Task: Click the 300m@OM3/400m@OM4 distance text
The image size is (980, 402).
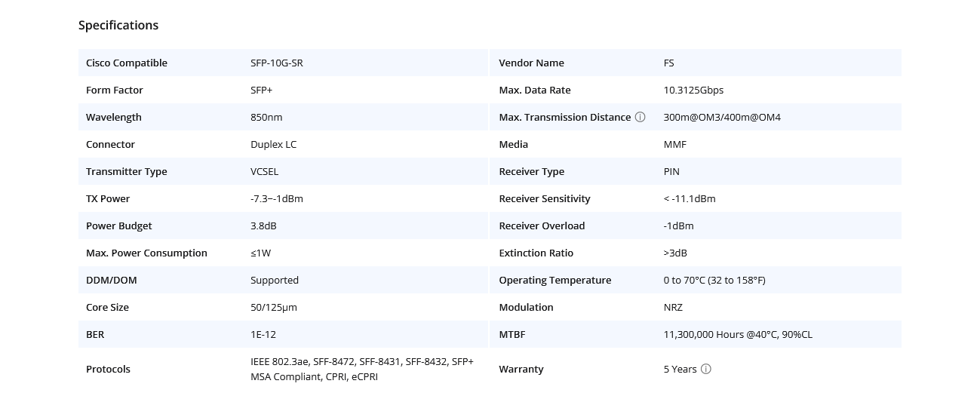Action: pyautogui.click(x=722, y=117)
